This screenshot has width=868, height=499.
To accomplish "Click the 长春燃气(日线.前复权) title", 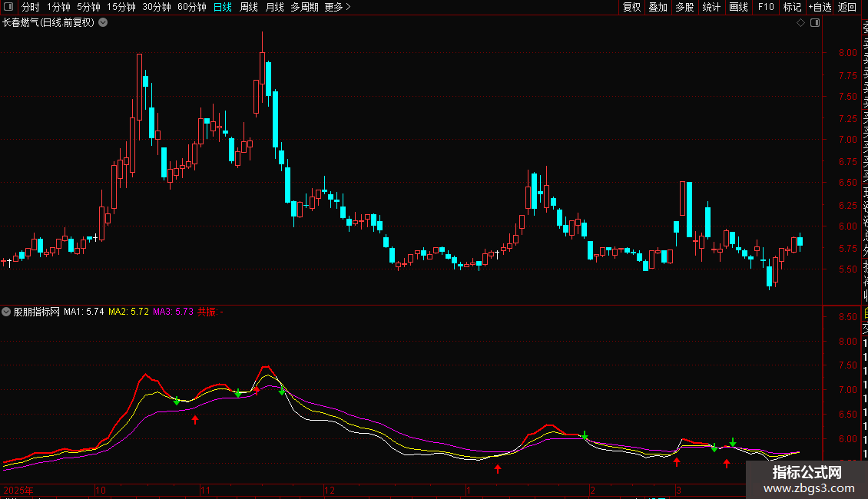I will click(48, 23).
